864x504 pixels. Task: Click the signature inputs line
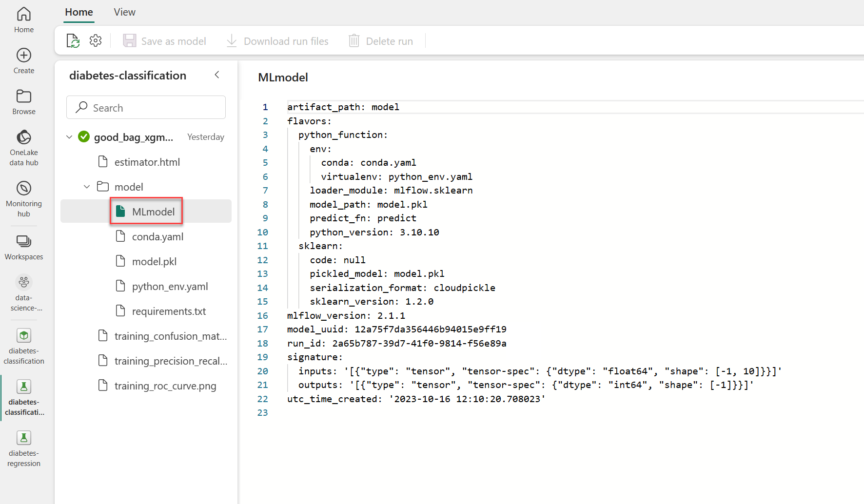click(x=540, y=371)
